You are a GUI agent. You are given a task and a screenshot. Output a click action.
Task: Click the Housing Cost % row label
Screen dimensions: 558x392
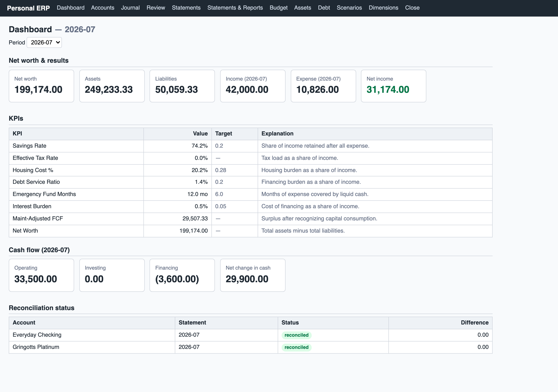[33, 170]
